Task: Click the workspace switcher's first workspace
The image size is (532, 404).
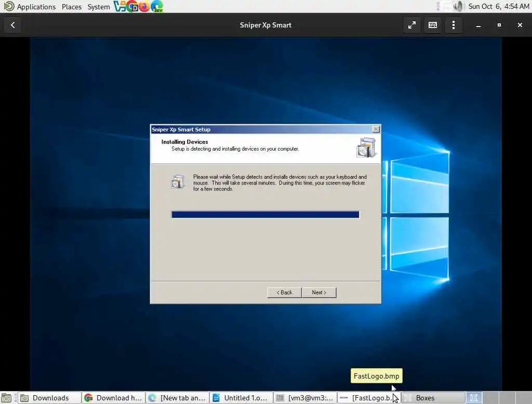Action: (x=474, y=398)
